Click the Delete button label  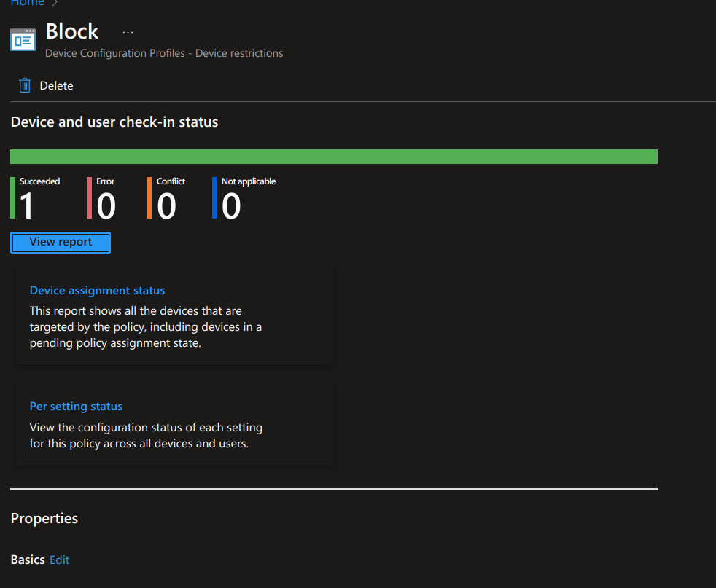[x=56, y=86]
